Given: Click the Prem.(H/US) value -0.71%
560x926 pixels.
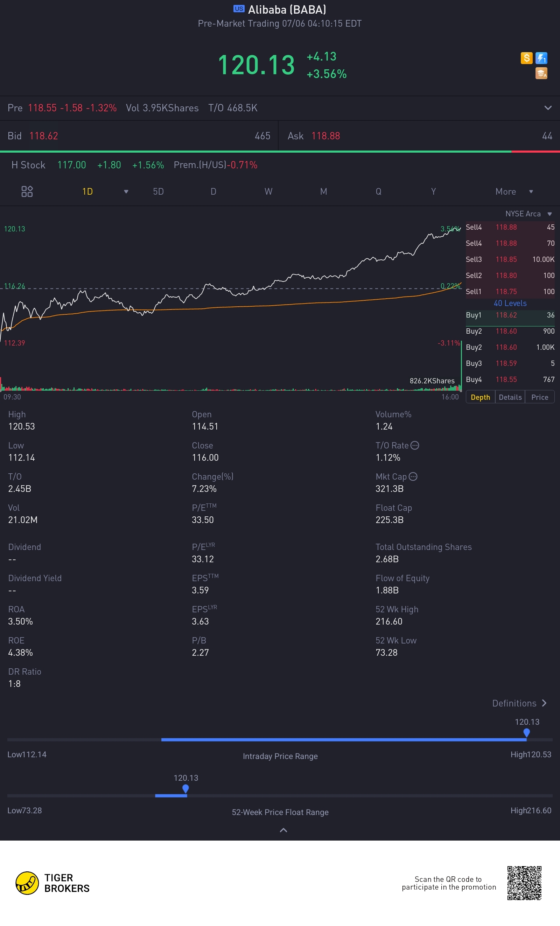Looking at the screenshot, I should pos(242,165).
